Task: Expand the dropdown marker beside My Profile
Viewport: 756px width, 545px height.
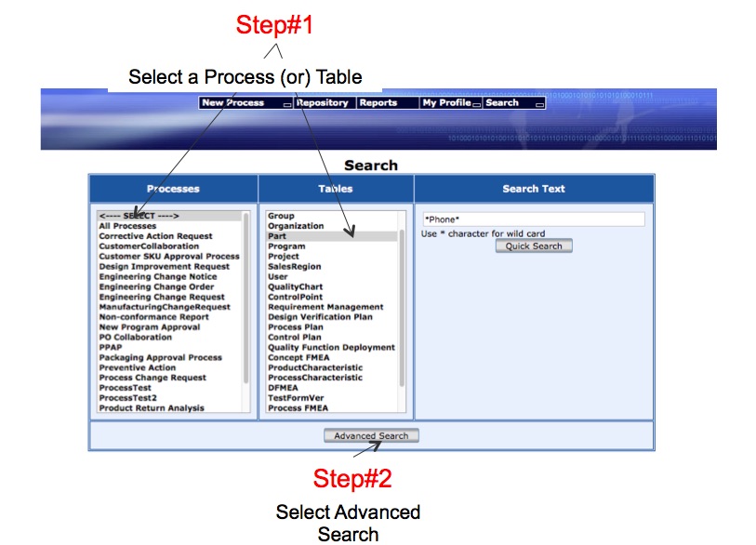Action: [477, 104]
